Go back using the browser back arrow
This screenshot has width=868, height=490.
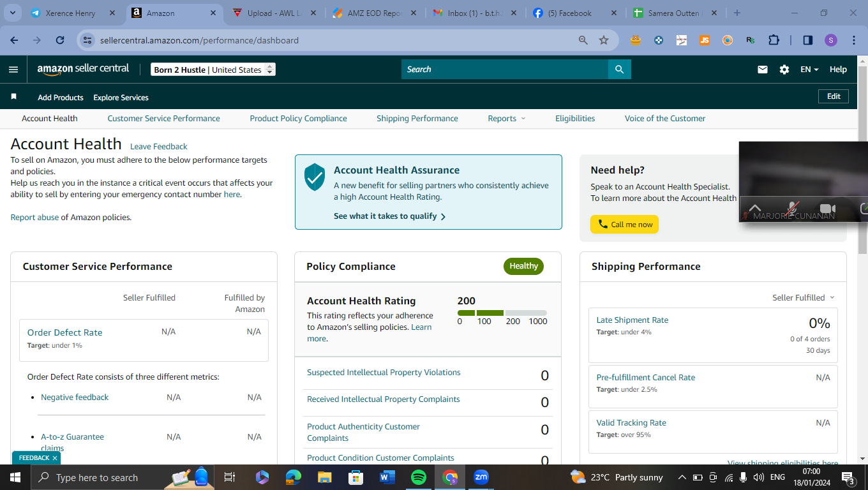pyautogui.click(x=14, y=40)
